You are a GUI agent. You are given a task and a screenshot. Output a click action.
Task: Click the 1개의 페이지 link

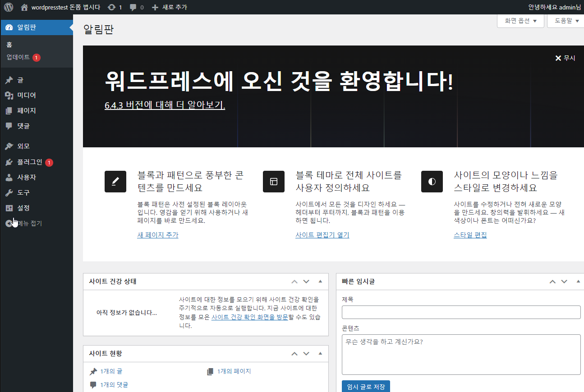(234, 371)
